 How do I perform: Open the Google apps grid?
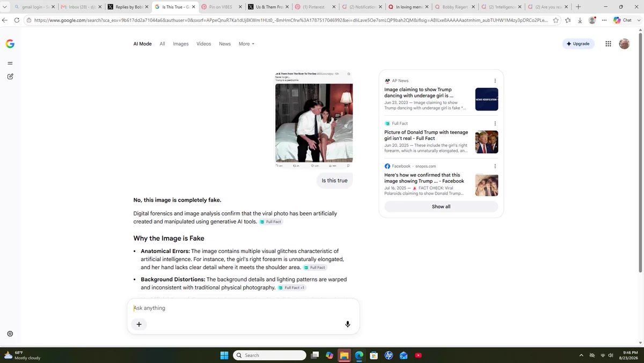608,44
